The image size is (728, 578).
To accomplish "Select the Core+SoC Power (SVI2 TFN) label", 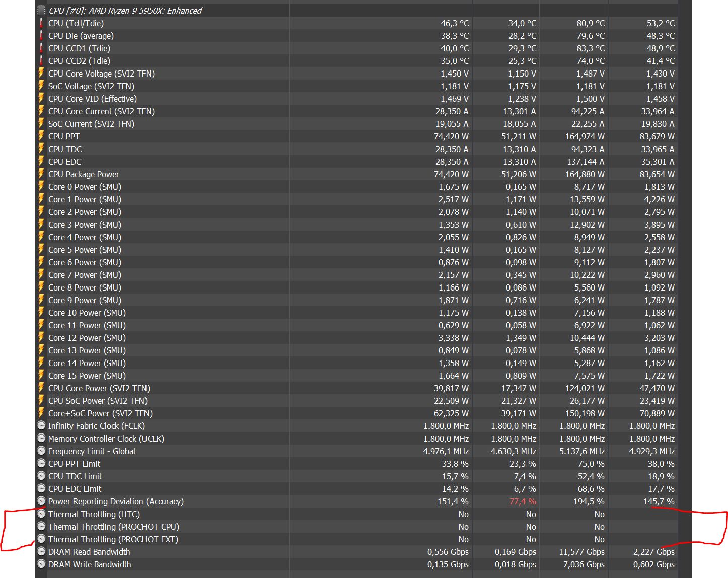I will pos(100,413).
